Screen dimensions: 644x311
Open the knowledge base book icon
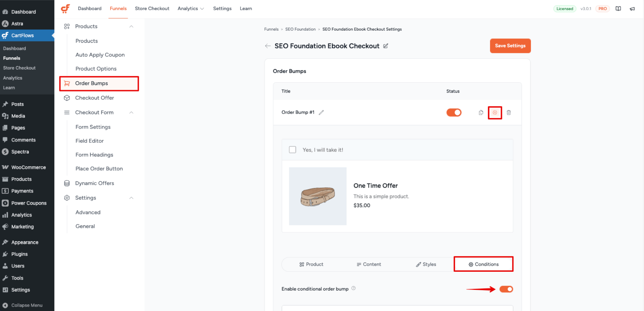point(618,9)
